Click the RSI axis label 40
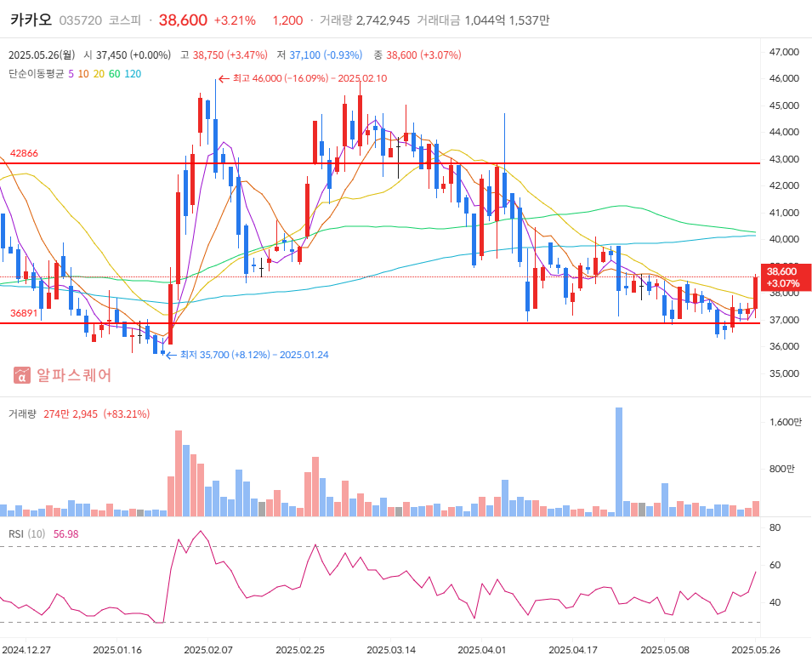Screen dimensions: 812x661 (775, 602)
